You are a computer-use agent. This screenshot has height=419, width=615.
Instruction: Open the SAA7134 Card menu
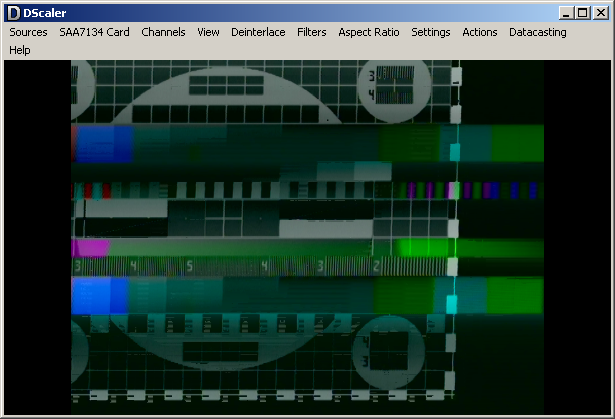[x=94, y=32]
